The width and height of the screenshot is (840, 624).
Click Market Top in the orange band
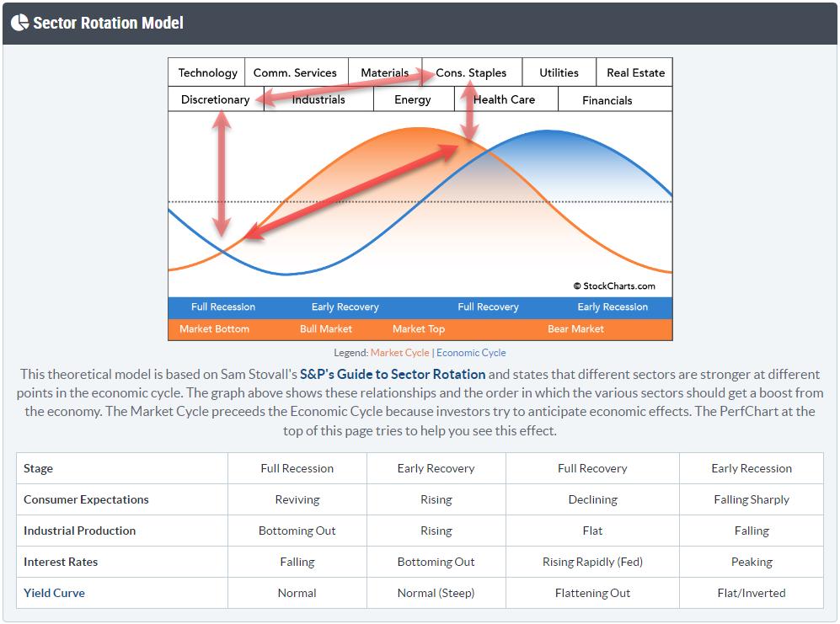pos(419,329)
